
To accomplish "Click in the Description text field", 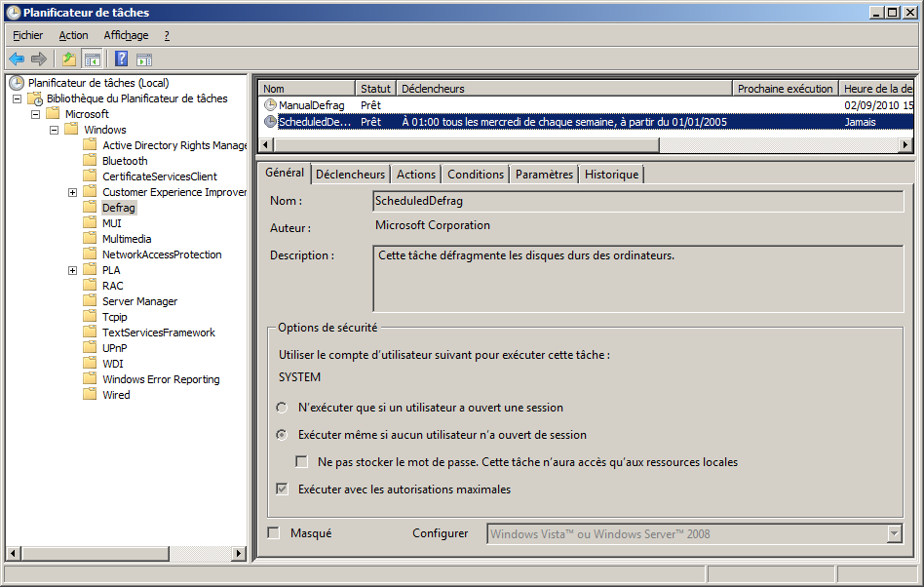I will pos(637,278).
